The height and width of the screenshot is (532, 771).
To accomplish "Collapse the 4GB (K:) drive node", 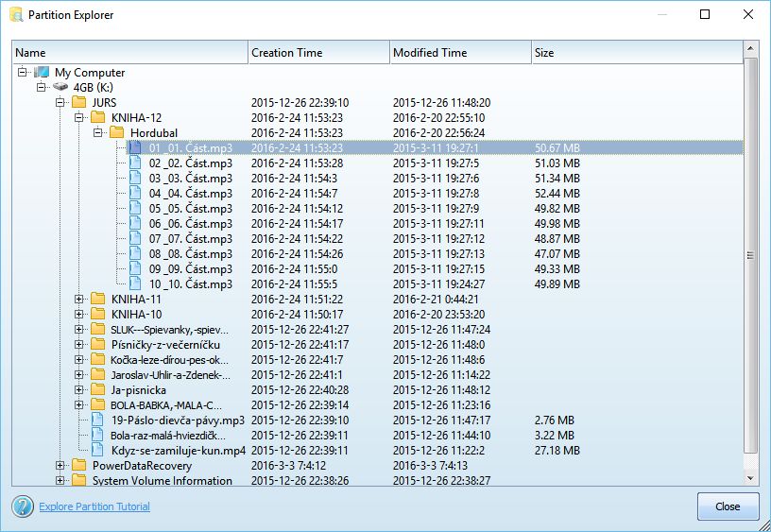I will pyautogui.click(x=42, y=87).
